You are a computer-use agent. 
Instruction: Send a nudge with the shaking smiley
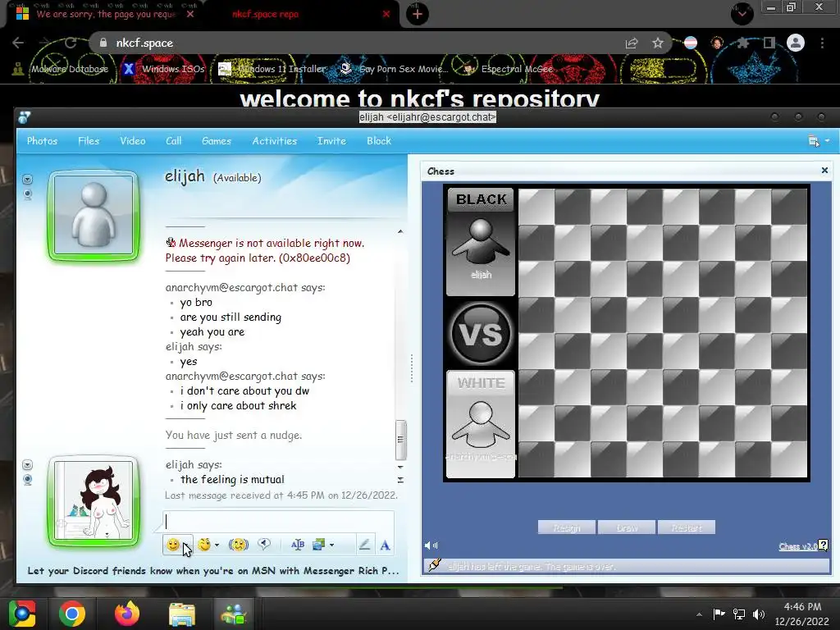point(239,545)
